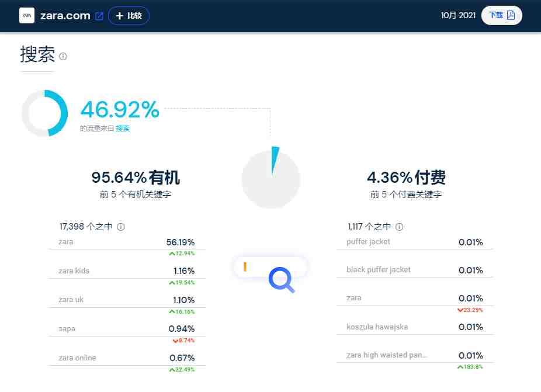Click the 10月 2021 date label
Viewport: 541px width, 392px height.
coord(458,15)
